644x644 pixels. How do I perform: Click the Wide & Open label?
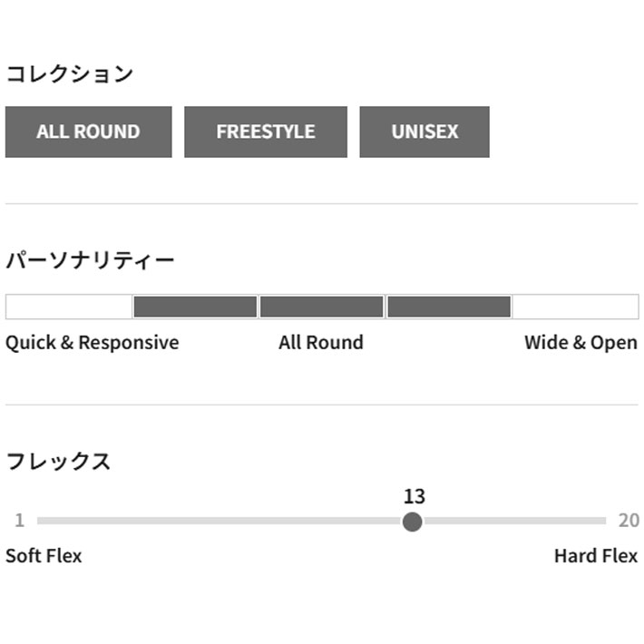tap(581, 343)
